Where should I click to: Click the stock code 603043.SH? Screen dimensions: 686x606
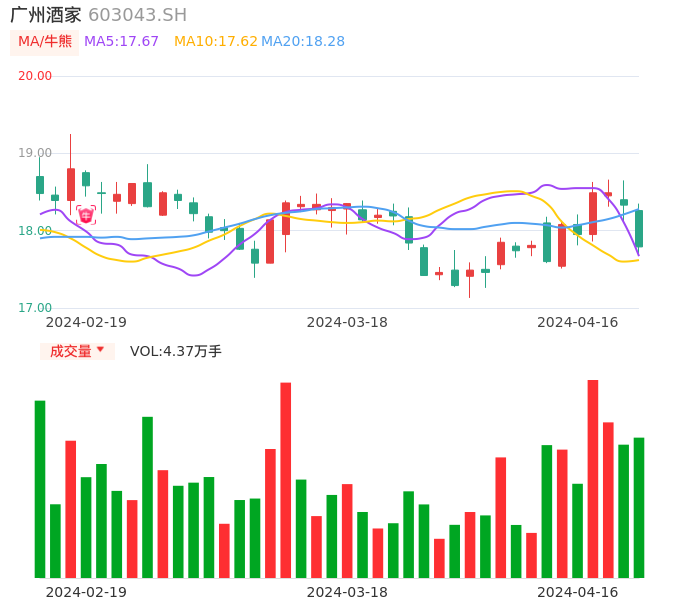click(138, 15)
